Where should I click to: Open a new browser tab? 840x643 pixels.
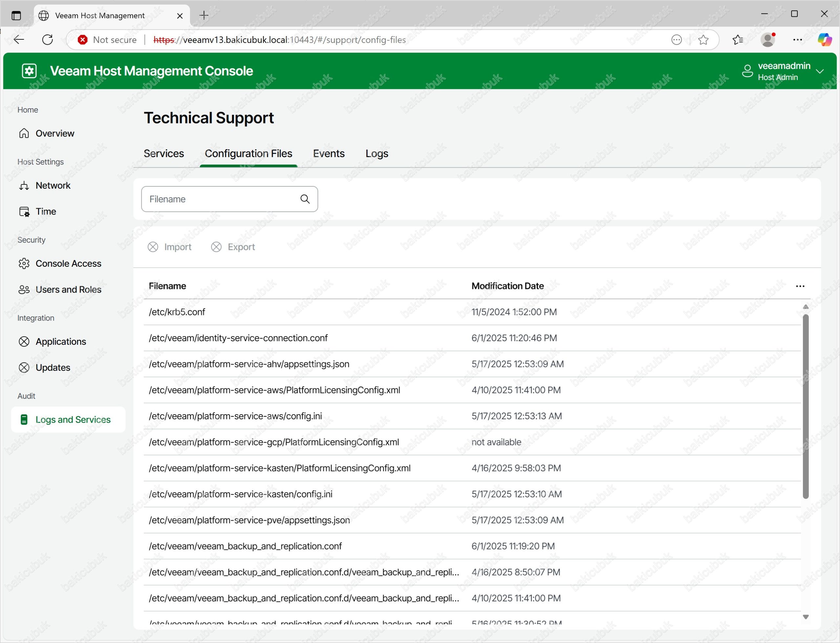click(204, 15)
